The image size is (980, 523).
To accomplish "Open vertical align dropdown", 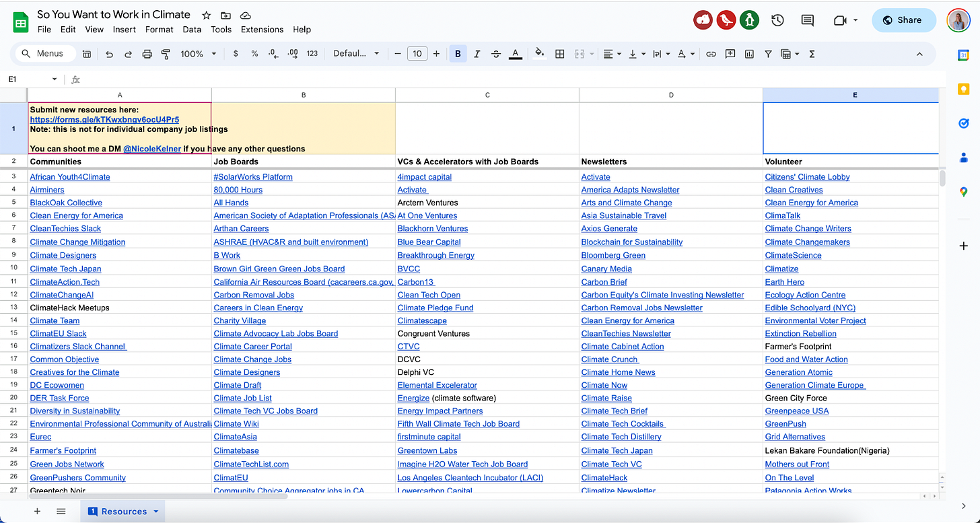I will pyautogui.click(x=636, y=54).
